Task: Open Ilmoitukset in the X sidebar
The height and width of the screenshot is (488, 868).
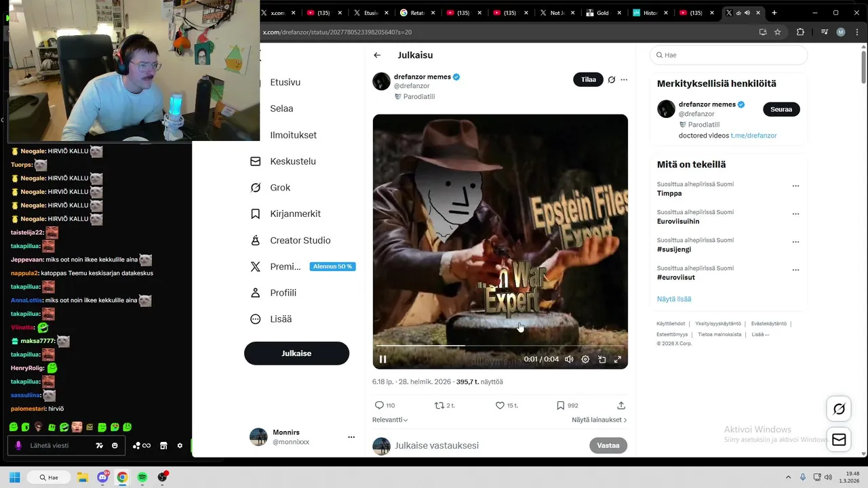Action: (293, 135)
